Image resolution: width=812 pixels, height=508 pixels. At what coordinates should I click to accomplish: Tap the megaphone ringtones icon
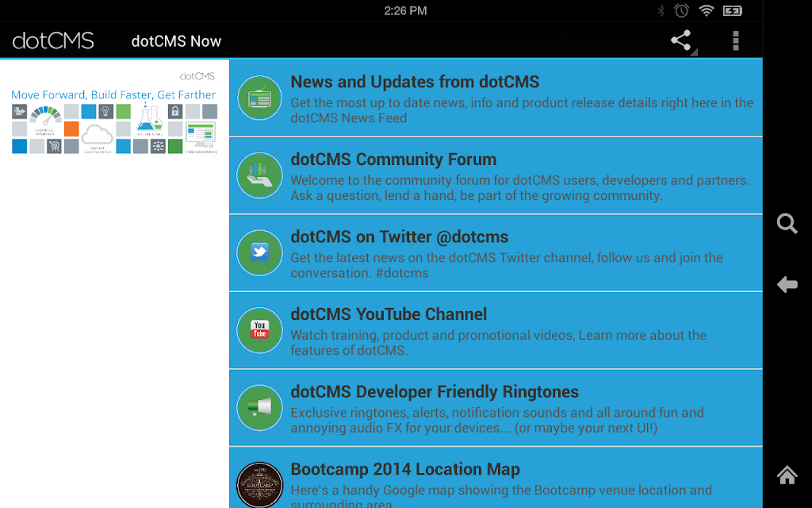tap(259, 408)
